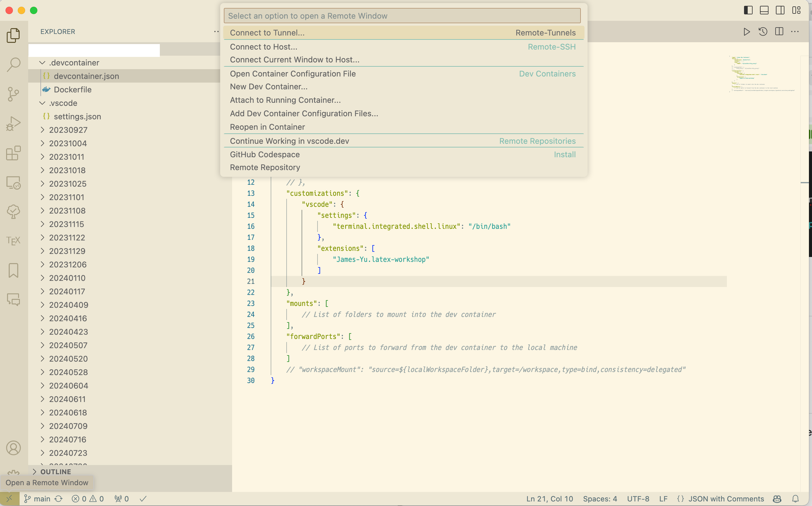Viewport: 812px width, 506px height.
Task: Open the Extensions view
Action: (13, 153)
